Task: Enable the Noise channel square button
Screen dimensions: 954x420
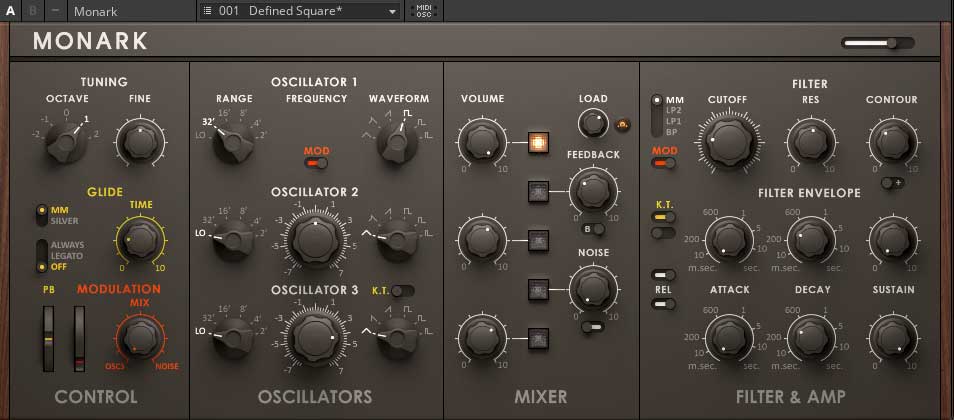Action: point(538,290)
